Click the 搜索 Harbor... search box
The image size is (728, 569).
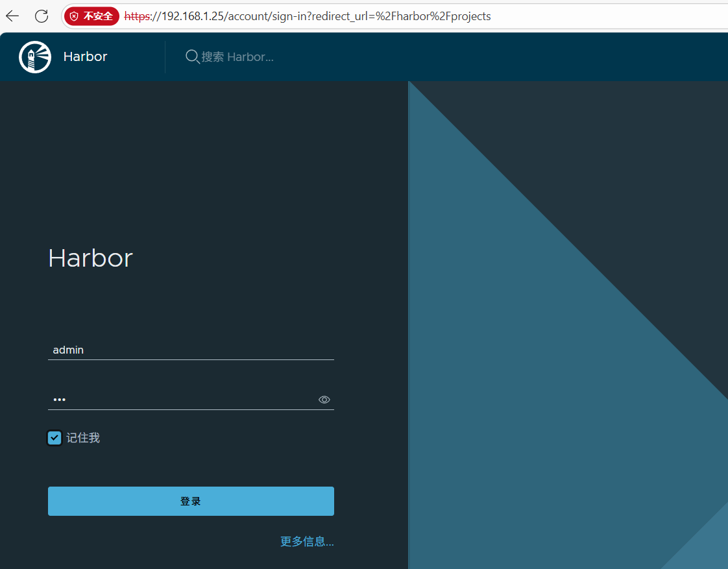click(x=237, y=56)
